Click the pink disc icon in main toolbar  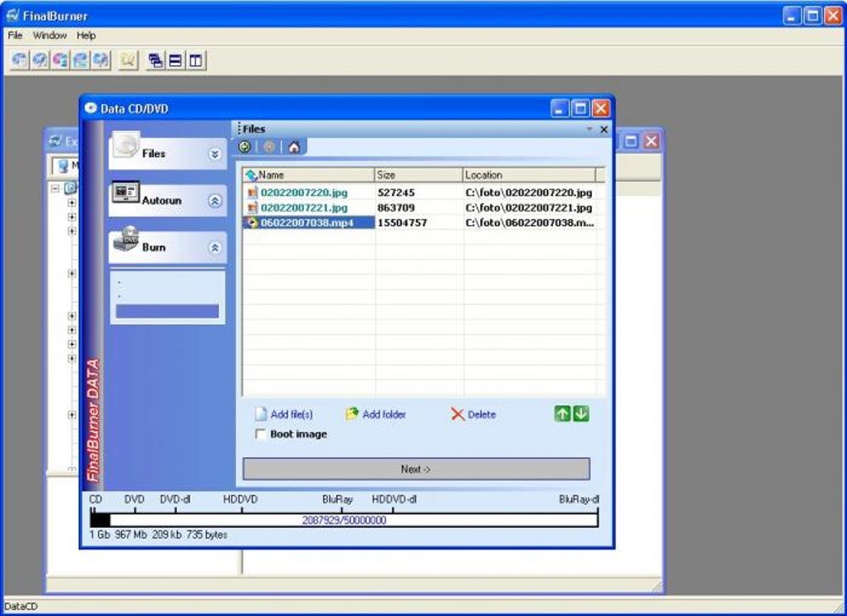(x=61, y=60)
